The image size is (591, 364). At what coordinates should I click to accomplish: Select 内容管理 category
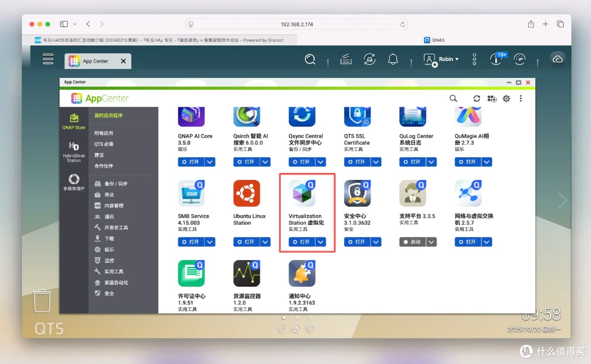pyautogui.click(x=109, y=206)
